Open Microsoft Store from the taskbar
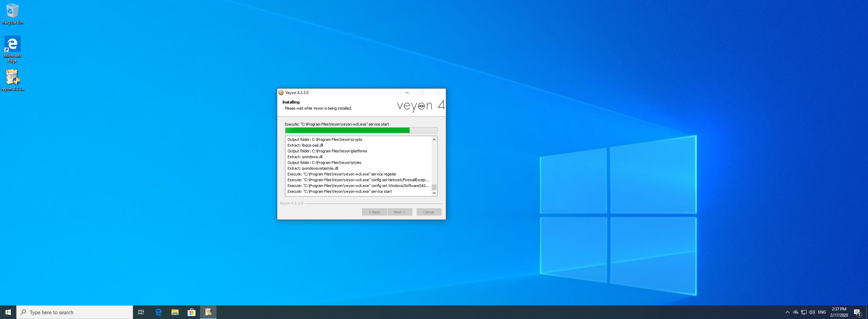The height and width of the screenshot is (319, 868). (x=192, y=312)
